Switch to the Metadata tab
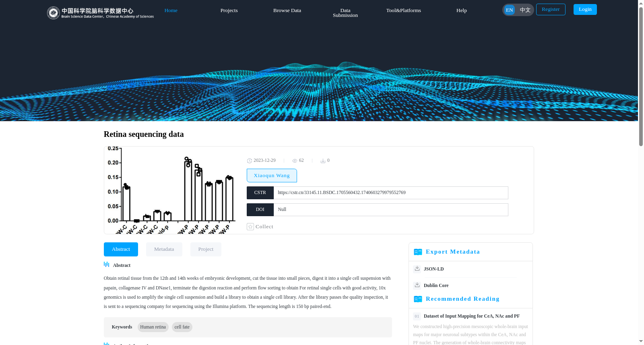The image size is (644, 345). pos(164,249)
